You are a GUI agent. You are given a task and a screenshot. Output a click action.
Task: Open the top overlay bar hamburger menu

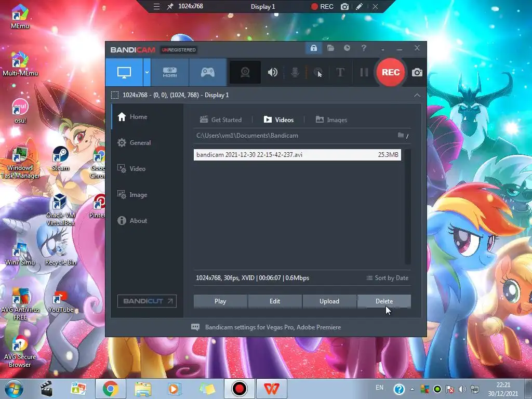click(x=156, y=6)
